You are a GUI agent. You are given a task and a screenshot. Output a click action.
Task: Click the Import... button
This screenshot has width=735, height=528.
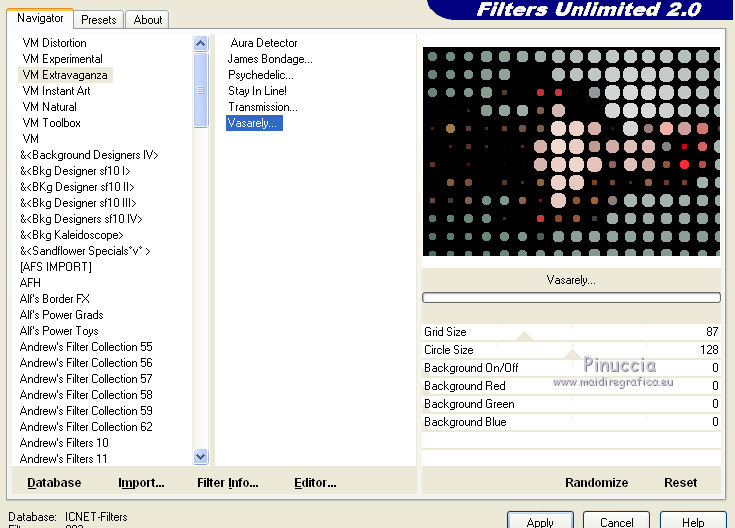(141, 483)
